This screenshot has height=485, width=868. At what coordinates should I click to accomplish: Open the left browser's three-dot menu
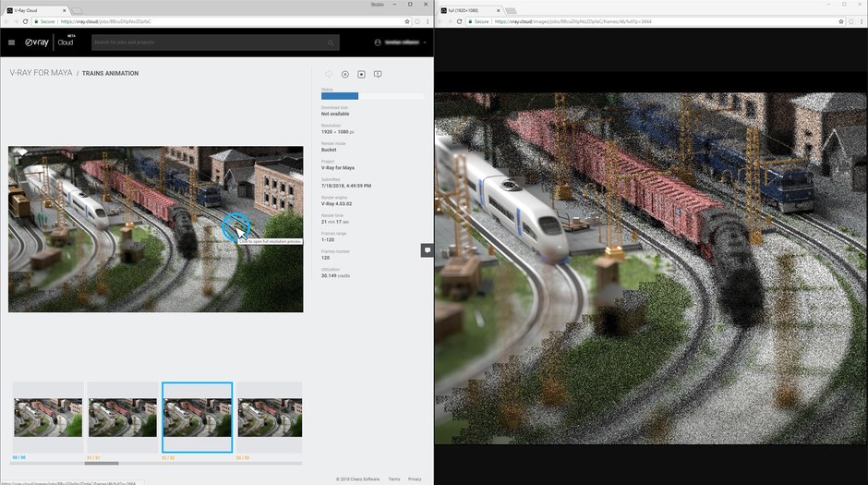[x=428, y=21]
